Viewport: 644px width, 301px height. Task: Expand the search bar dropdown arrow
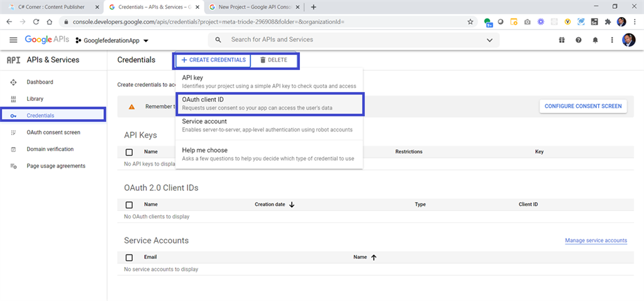489,40
